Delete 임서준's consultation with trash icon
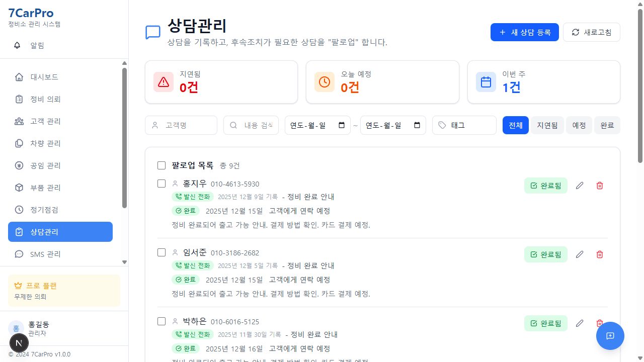 [599, 254]
